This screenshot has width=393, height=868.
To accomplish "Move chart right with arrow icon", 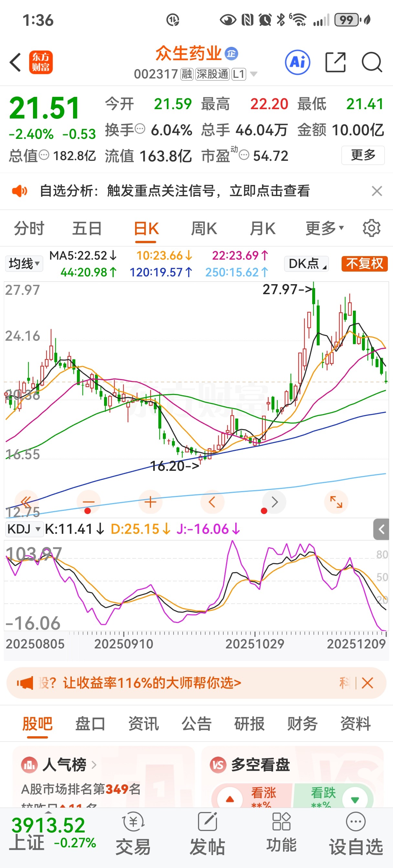I will (274, 502).
